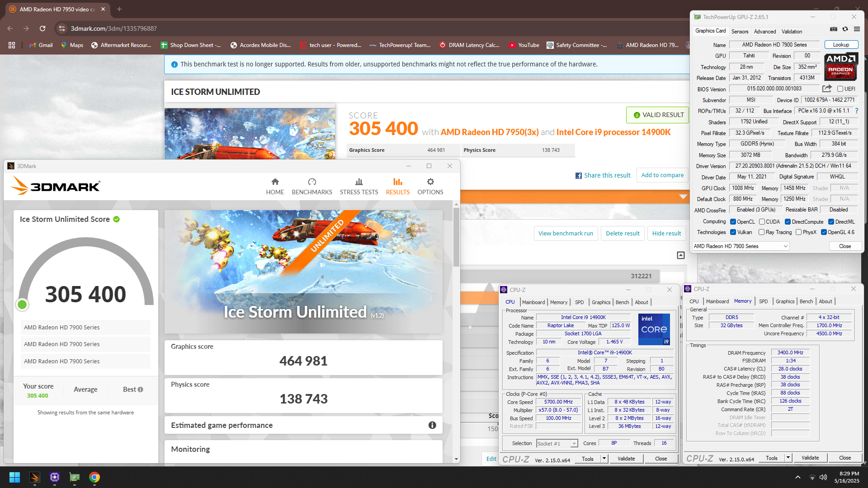Click the Close button in GPU-Z

(845, 246)
